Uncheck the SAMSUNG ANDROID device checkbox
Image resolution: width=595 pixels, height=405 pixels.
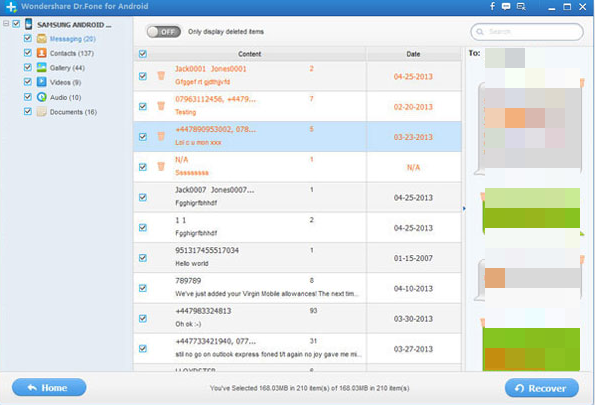coord(16,24)
